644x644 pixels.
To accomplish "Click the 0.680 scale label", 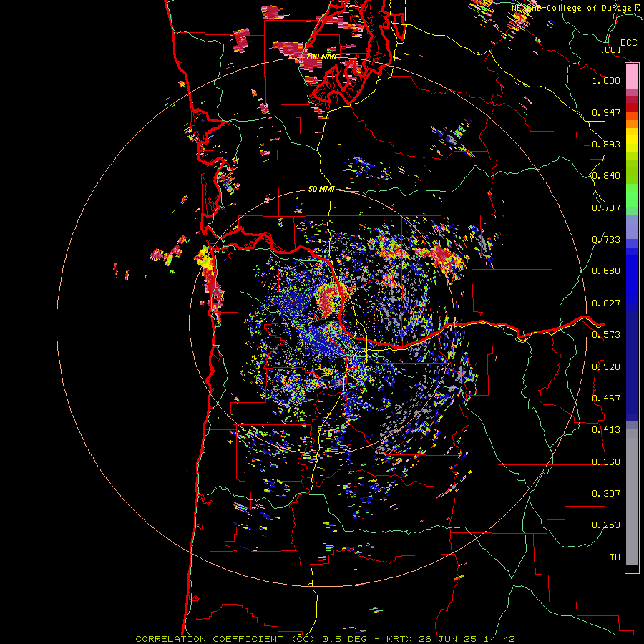I will coord(606,271).
